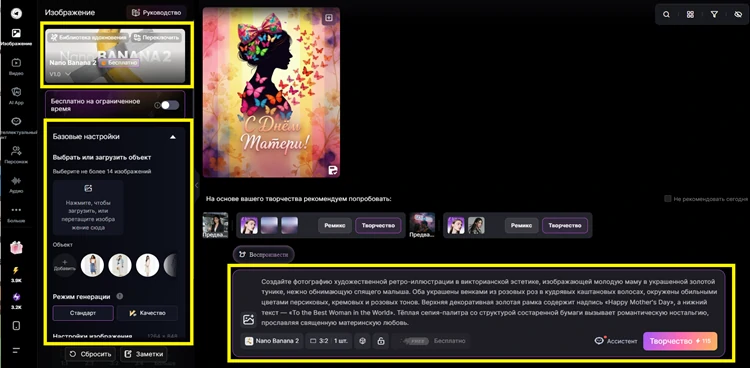This screenshot has width=750, height=368.
Task: Open the Видео section in sidebar
Action: [x=16, y=67]
